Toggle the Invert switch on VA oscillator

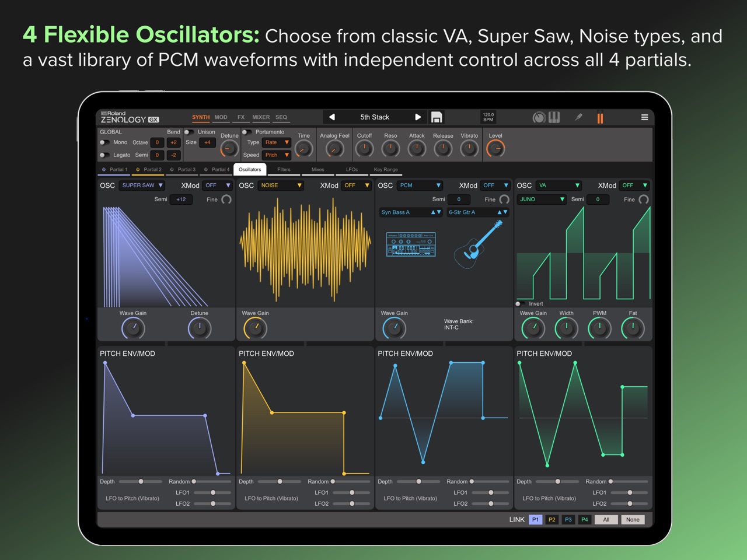519,304
